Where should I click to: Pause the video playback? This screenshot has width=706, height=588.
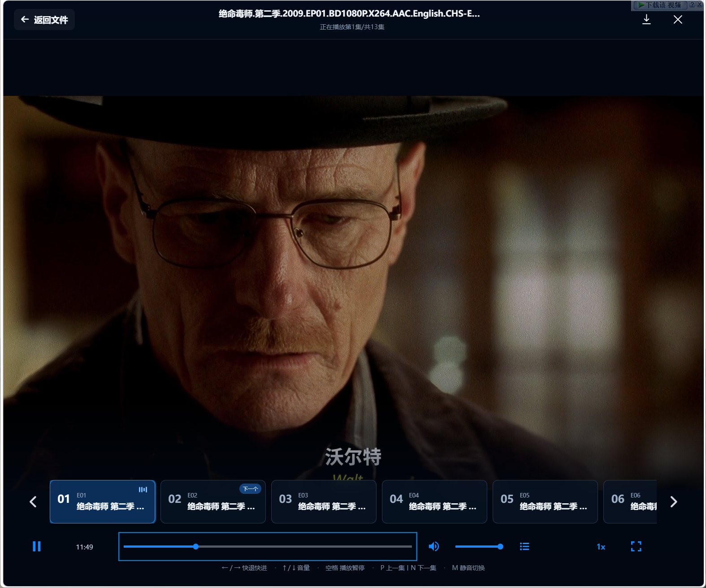click(37, 546)
